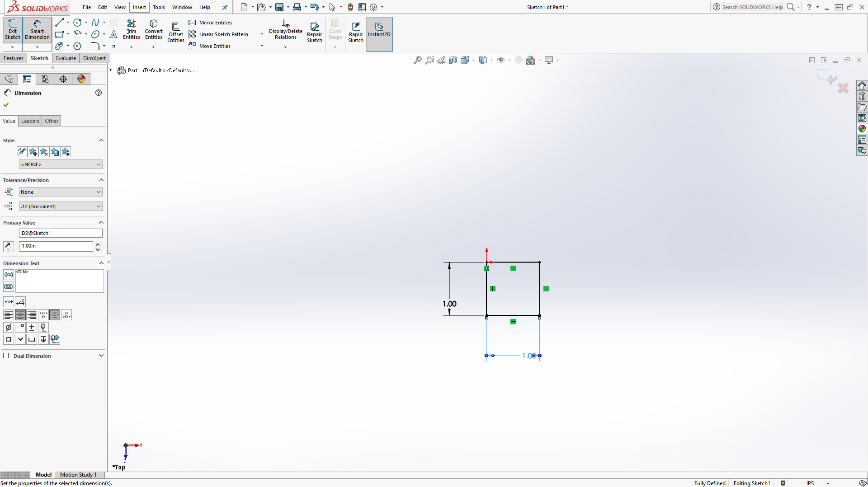Insert the degree symbol
This screenshot has height=487, width=868.
click(20, 328)
